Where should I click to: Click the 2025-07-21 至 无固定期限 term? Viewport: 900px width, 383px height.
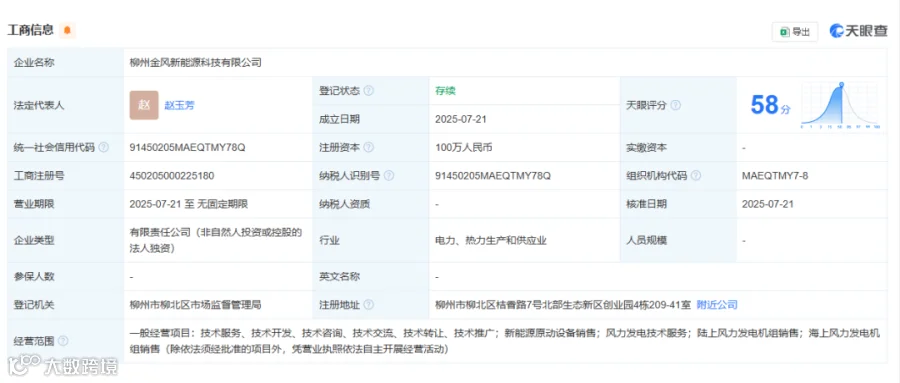click(x=189, y=204)
